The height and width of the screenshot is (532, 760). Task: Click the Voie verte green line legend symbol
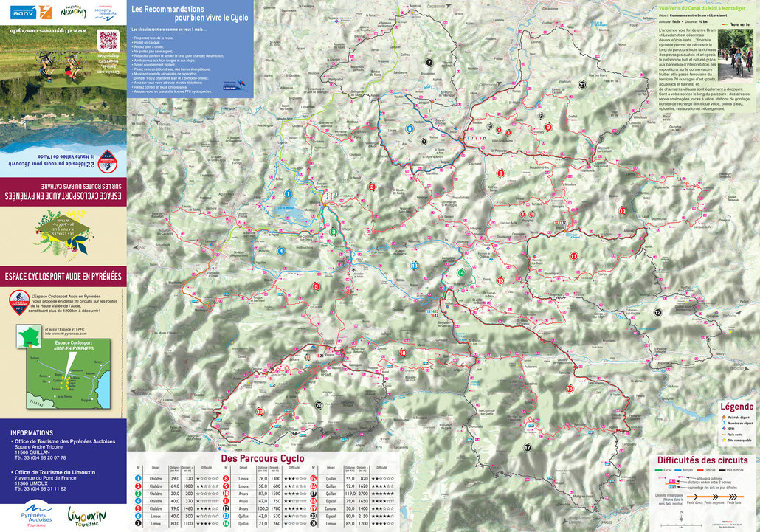click(x=724, y=434)
